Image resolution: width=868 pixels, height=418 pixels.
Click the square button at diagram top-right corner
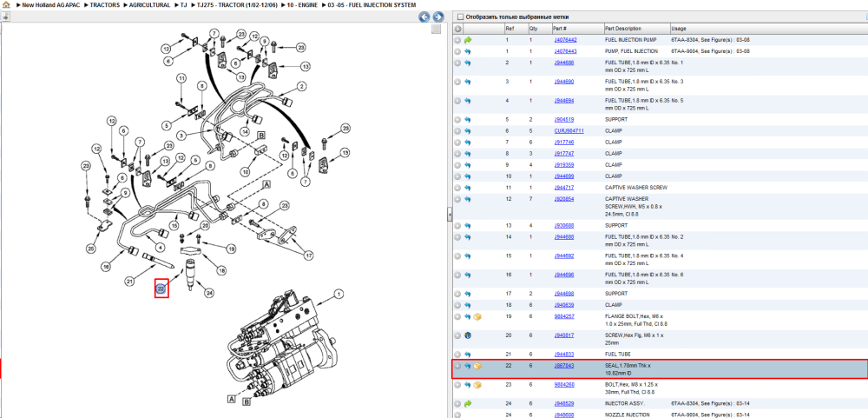pyautogui.click(x=437, y=29)
